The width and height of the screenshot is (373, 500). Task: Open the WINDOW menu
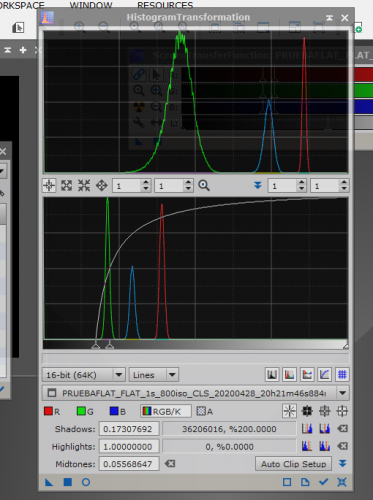click(x=91, y=5)
